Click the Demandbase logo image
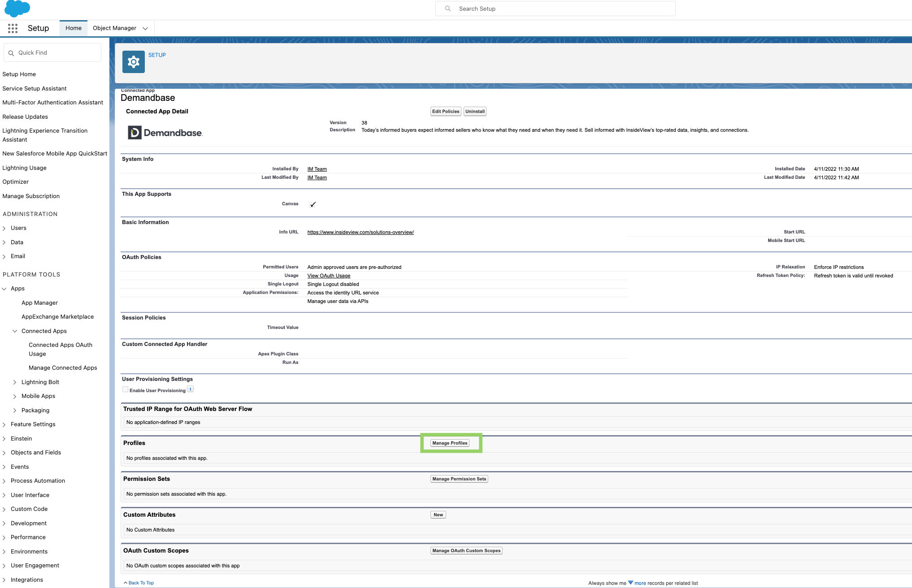Image resolution: width=912 pixels, height=588 pixels. click(x=165, y=133)
